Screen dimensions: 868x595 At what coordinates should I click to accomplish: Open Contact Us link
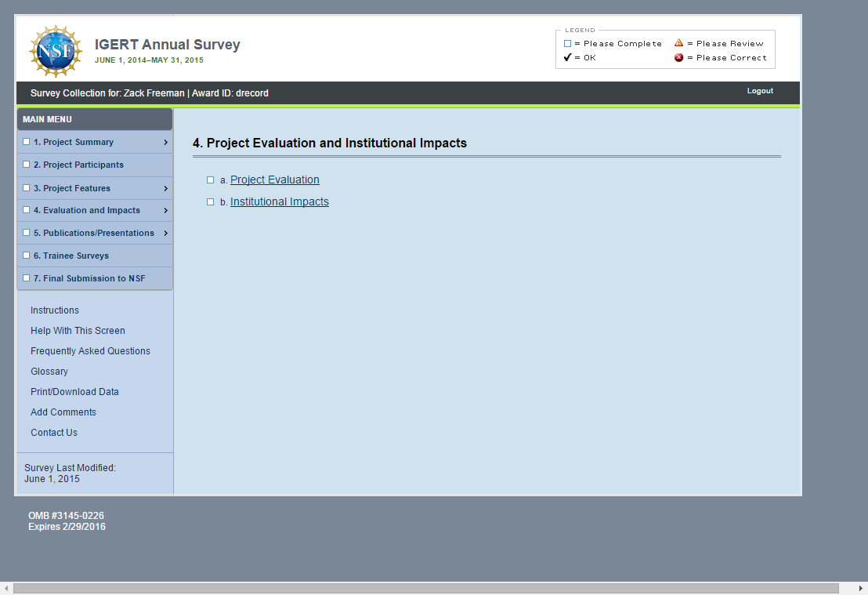(54, 433)
